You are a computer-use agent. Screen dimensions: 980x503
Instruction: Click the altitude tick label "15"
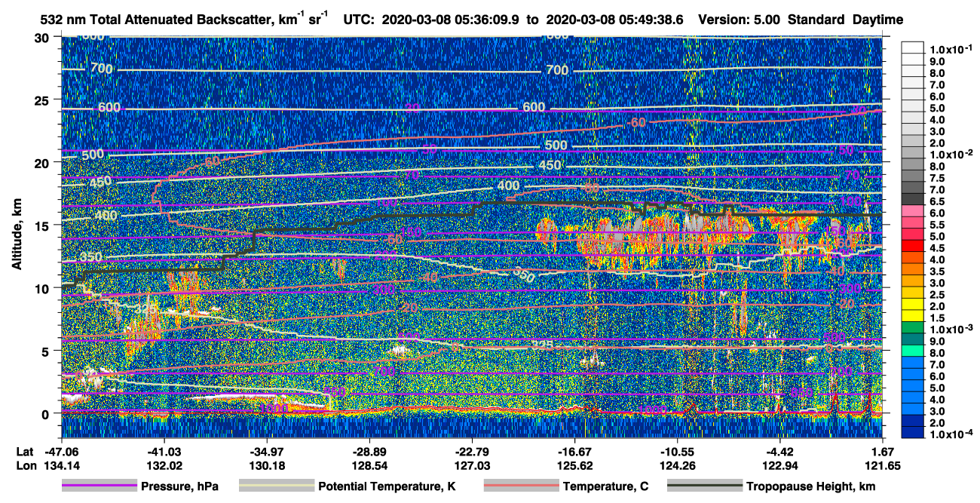coord(43,225)
